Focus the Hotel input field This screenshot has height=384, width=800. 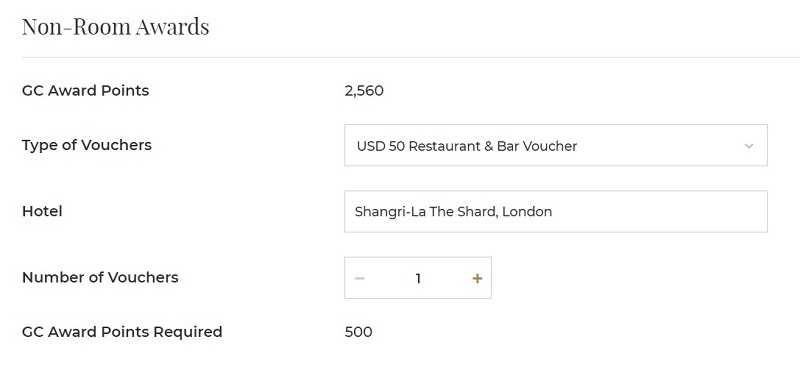coord(556,212)
